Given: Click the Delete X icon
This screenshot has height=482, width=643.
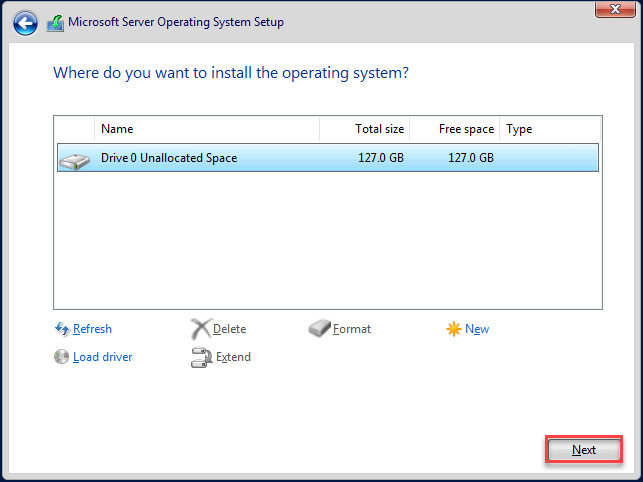Looking at the screenshot, I should [201, 329].
